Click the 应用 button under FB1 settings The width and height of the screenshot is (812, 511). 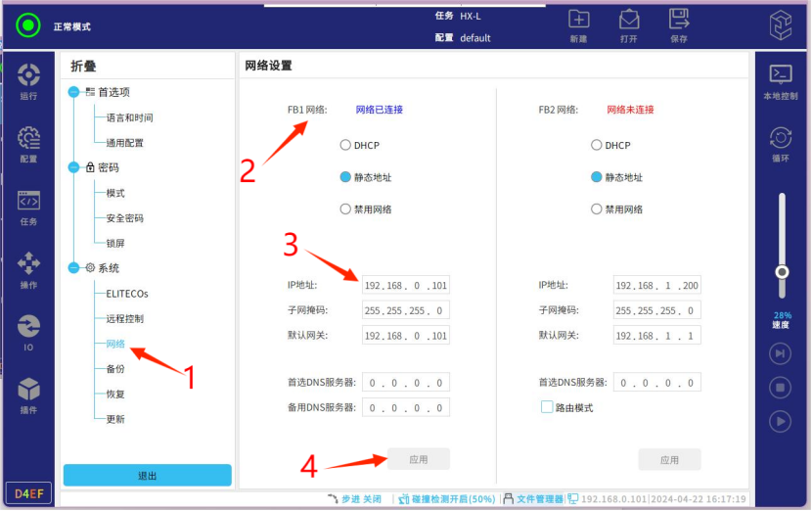coord(419,459)
